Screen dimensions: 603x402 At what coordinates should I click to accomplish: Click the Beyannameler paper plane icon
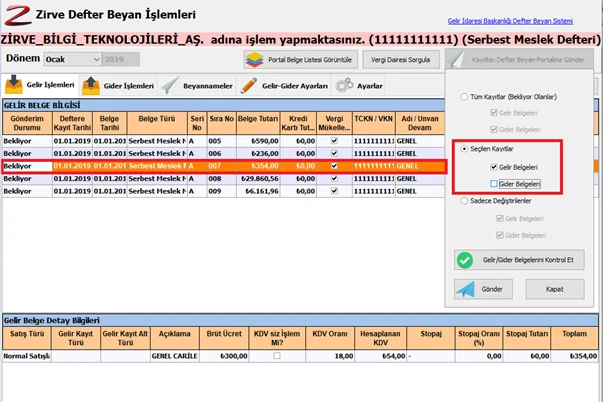click(x=170, y=85)
